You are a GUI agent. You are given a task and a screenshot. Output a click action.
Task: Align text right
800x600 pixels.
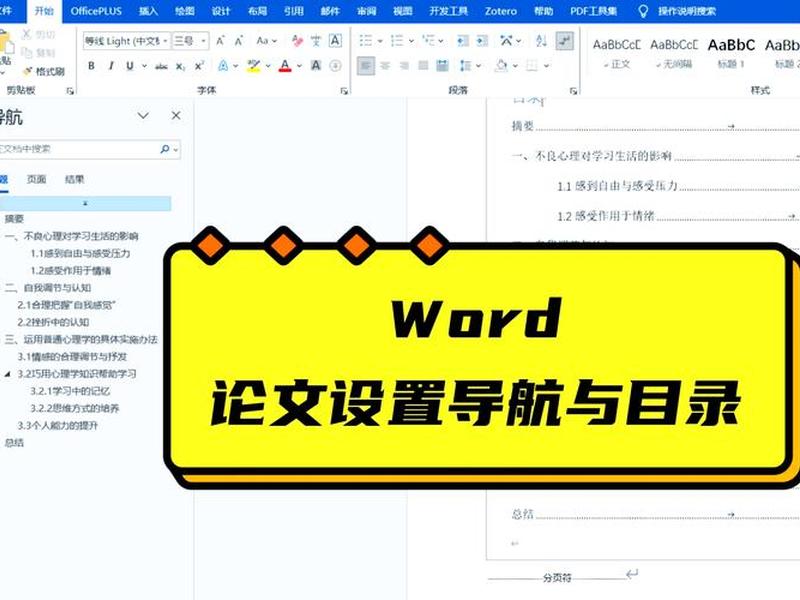(x=404, y=66)
